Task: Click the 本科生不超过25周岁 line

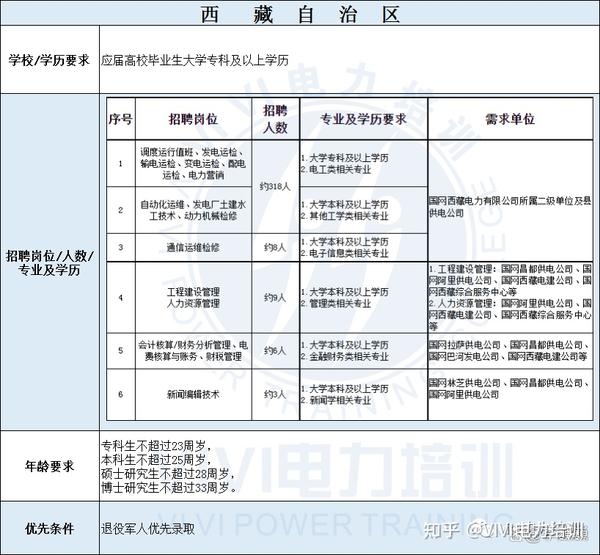Action: (x=155, y=460)
